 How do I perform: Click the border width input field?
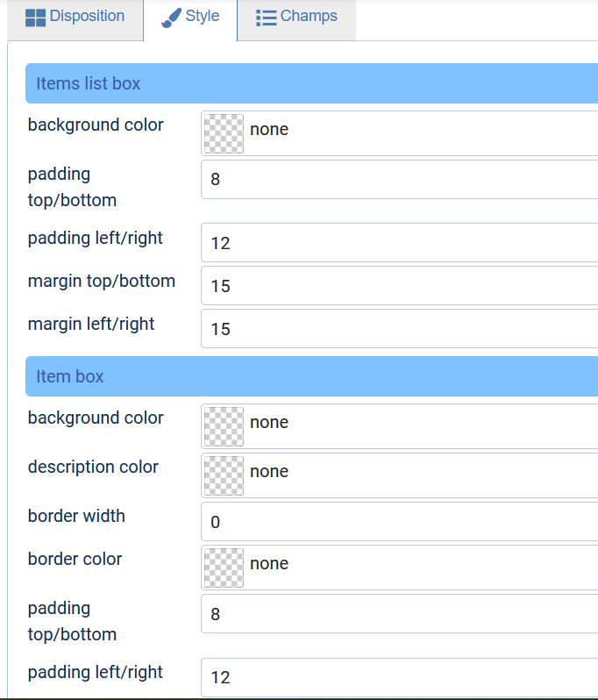pos(400,521)
